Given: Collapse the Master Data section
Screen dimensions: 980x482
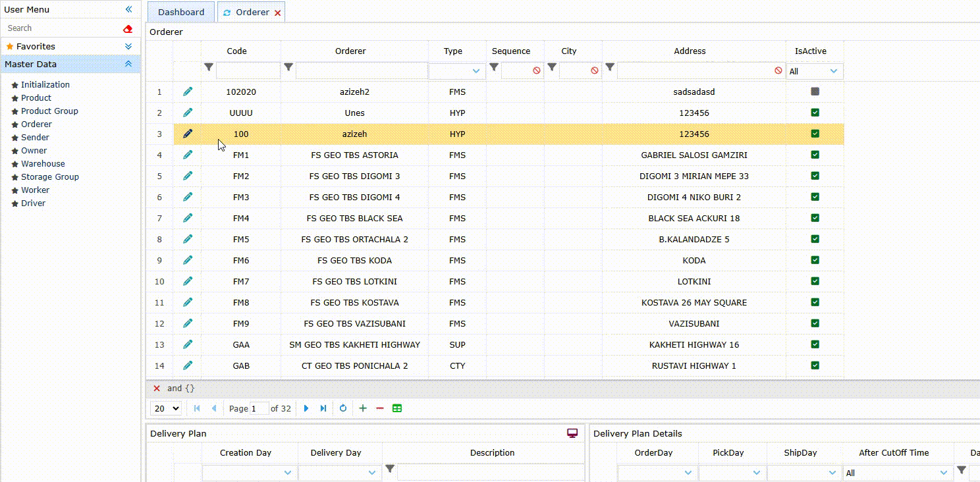Looking at the screenshot, I should click(x=129, y=64).
